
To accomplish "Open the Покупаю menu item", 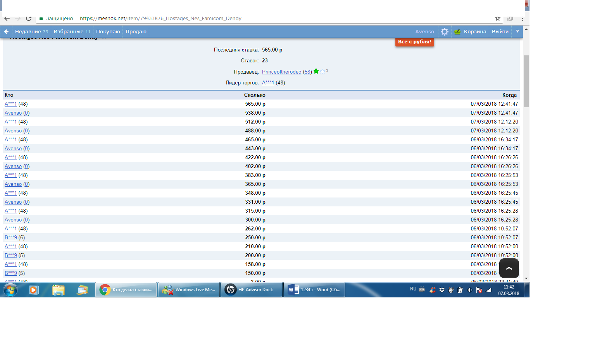I will coord(108,32).
